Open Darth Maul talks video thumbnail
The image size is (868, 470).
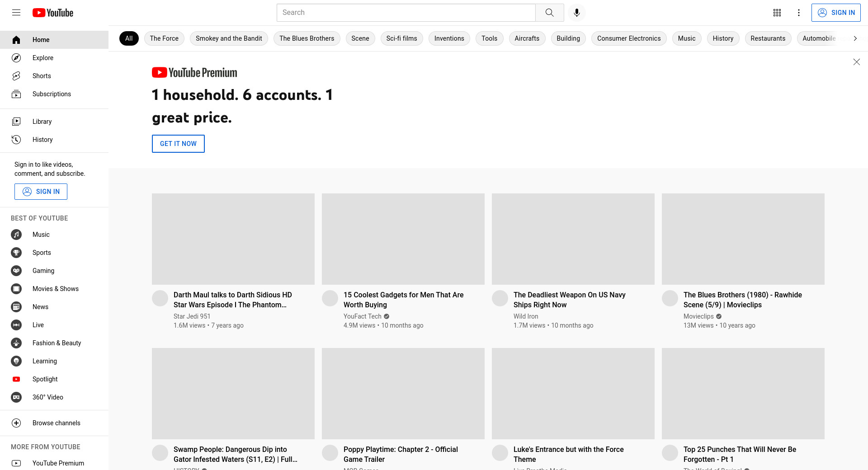pos(233,239)
